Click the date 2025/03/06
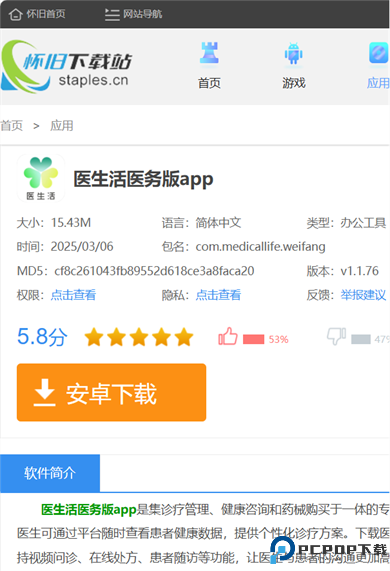390x571 pixels. pyautogui.click(x=82, y=247)
